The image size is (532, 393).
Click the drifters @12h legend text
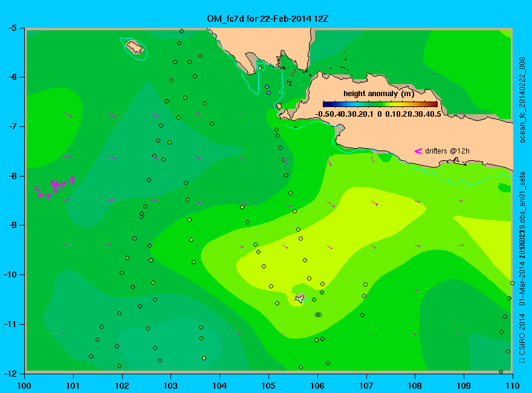(x=447, y=151)
